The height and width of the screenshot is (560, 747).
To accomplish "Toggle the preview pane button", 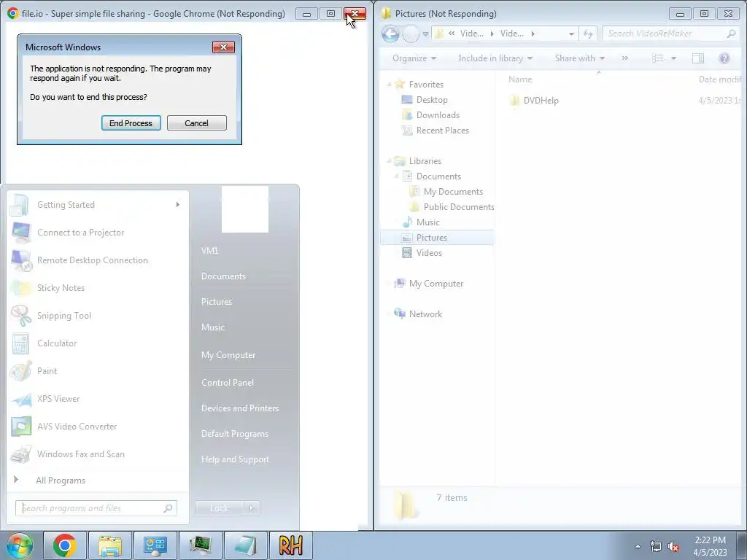I will [698, 58].
